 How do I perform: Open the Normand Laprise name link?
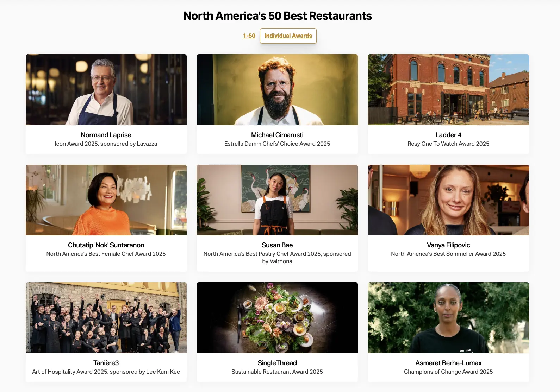pyautogui.click(x=106, y=135)
